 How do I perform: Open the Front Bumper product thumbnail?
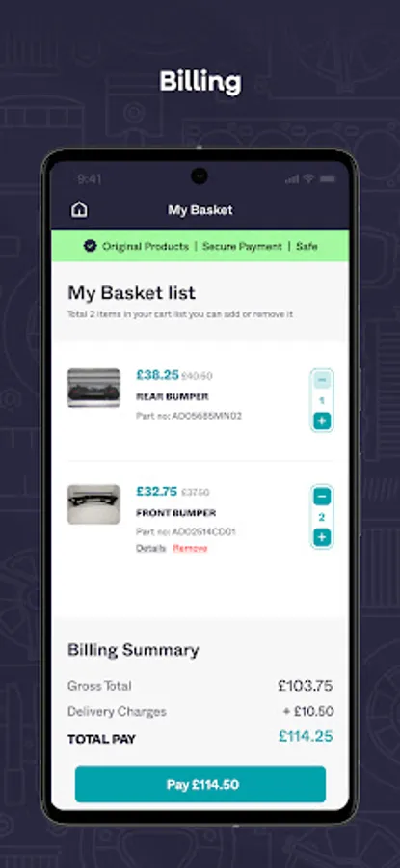(93, 504)
